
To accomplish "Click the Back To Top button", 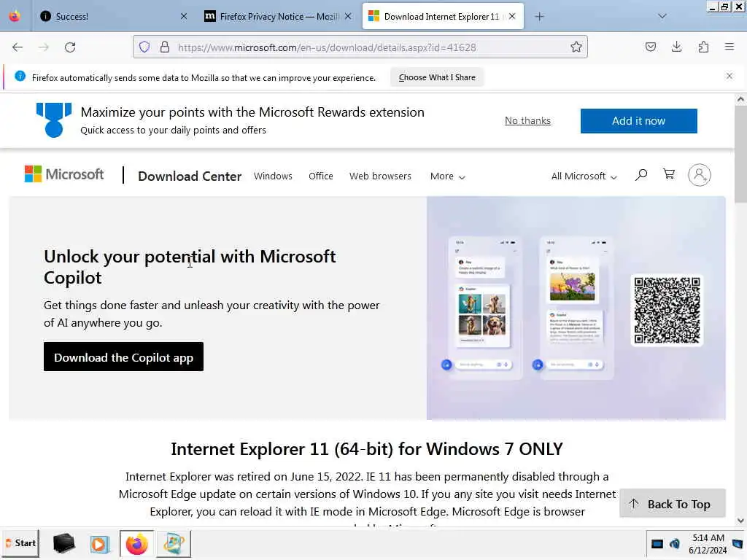I will (x=672, y=504).
